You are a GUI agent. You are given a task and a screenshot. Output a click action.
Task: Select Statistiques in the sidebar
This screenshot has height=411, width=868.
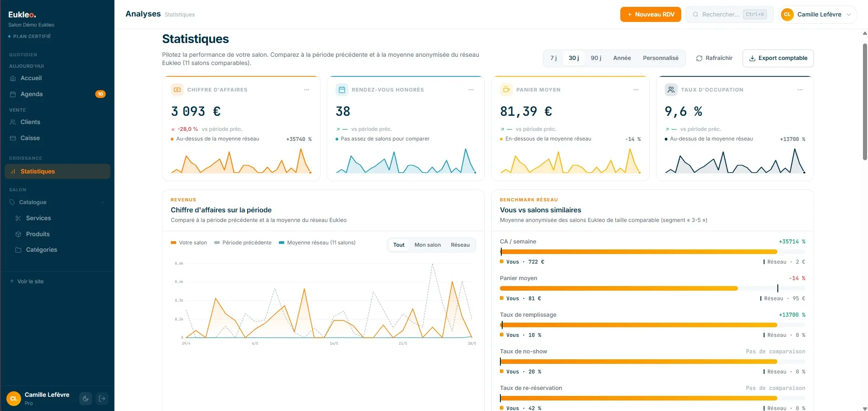[x=57, y=172]
